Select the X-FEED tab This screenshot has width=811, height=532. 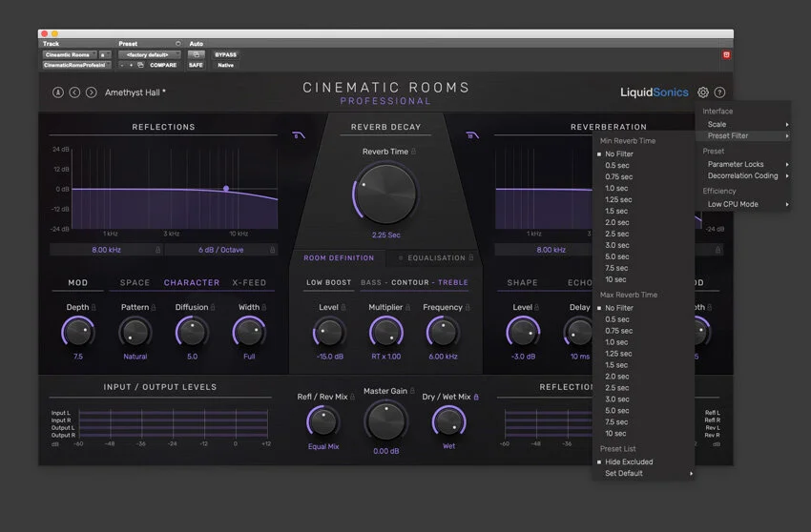pos(249,283)
